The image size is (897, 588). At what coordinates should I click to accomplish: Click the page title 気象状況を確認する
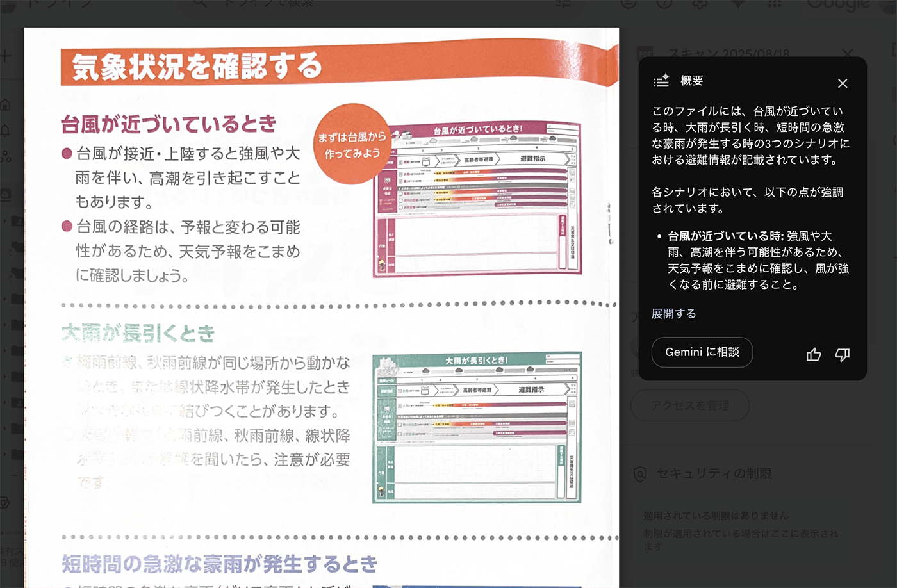pyautogui.click(x=197, y=67)
